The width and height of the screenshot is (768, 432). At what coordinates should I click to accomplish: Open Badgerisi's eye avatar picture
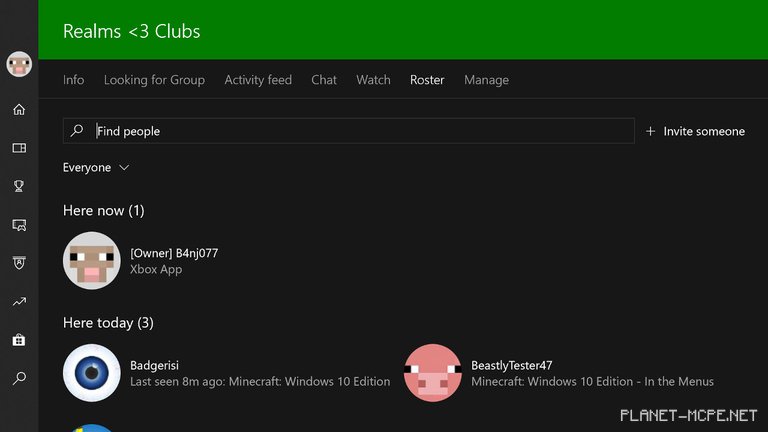[91, 372]
